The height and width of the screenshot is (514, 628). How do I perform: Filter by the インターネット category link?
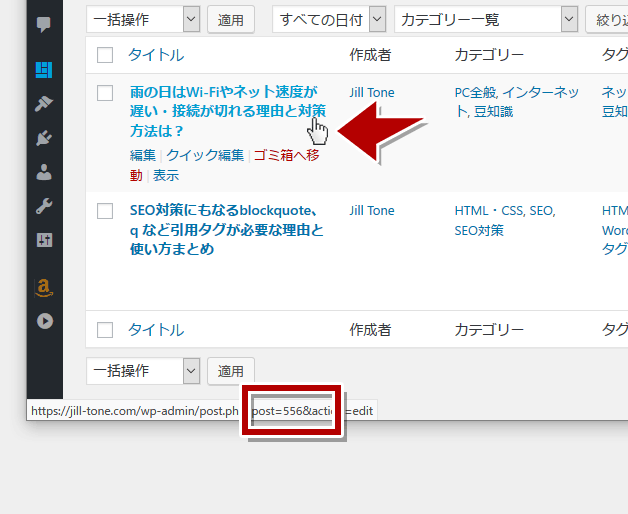pyautogui.click(x=541, y=93)
